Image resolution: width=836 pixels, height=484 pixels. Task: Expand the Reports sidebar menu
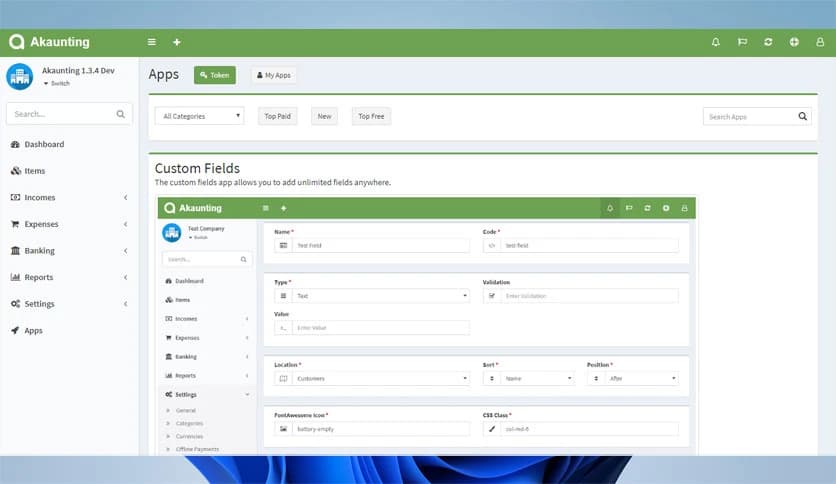pos(69,278)
